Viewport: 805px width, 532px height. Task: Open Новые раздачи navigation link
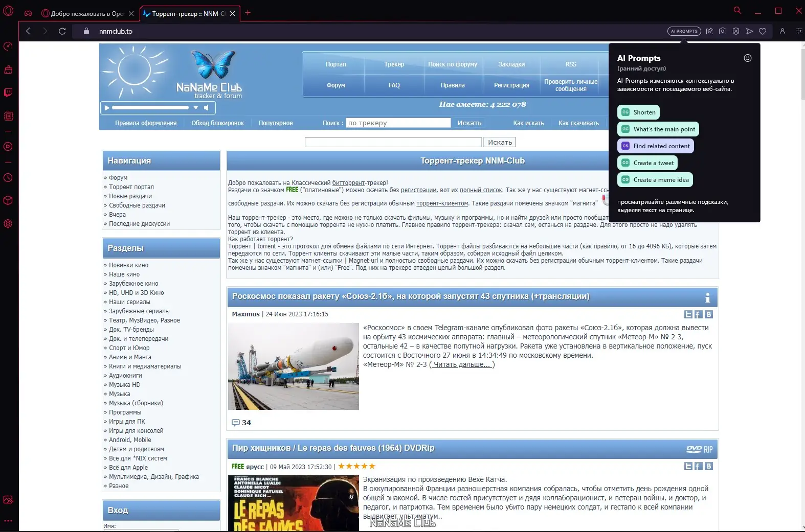pyautogui.click(x=130, y=196)
